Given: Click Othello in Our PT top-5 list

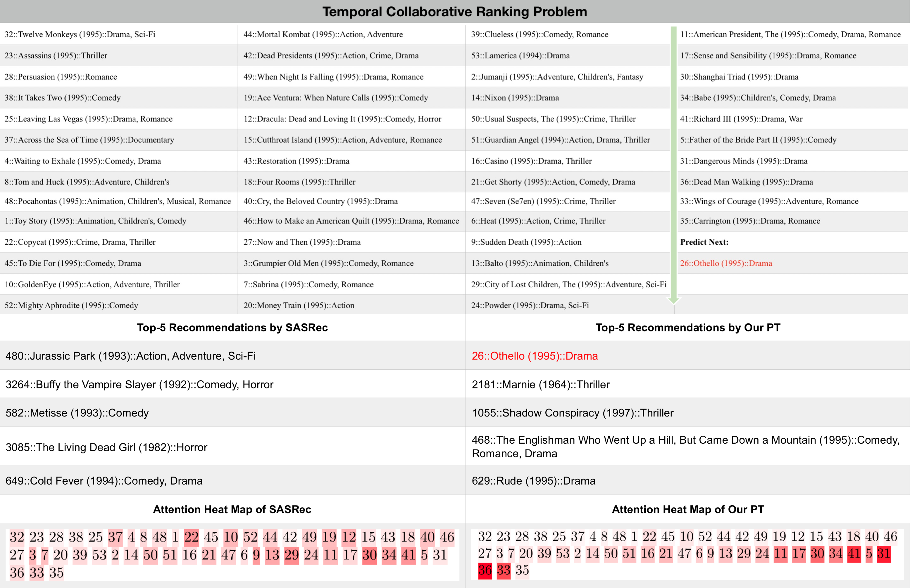Looking at the screenshot, I should point(535,356).
